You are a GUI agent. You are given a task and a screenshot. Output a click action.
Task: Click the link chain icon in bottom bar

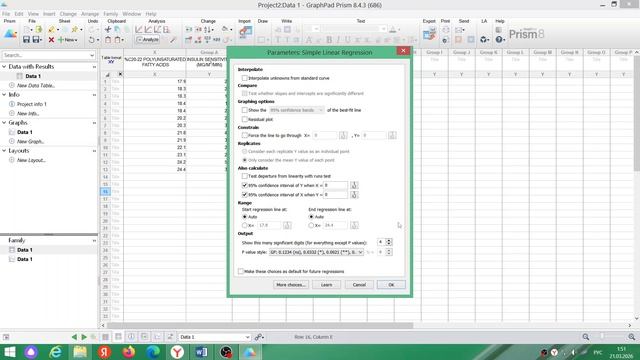point(259,337)
